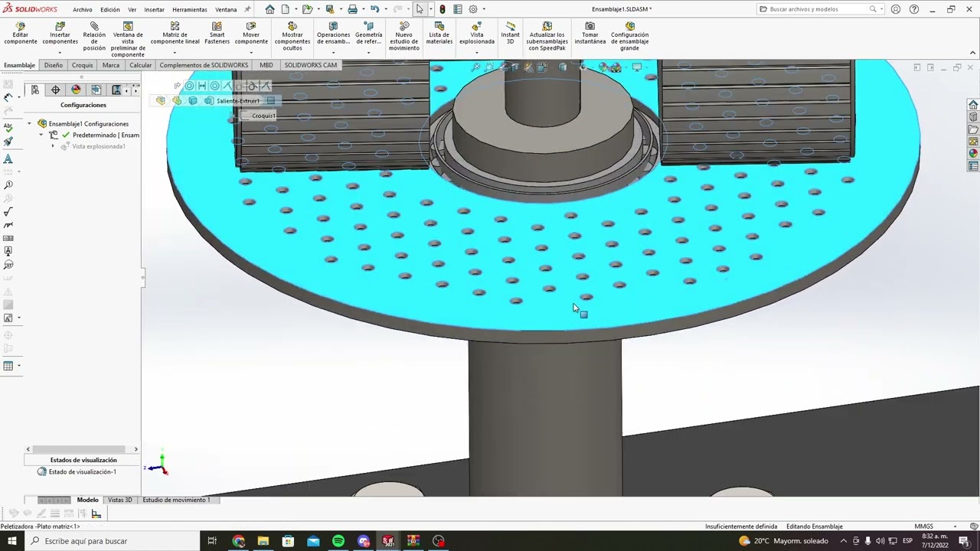Screen dimensions: 980x551
Task: Expand Matriz de componente lineal dropdown
Action: [x=175, y=52]
